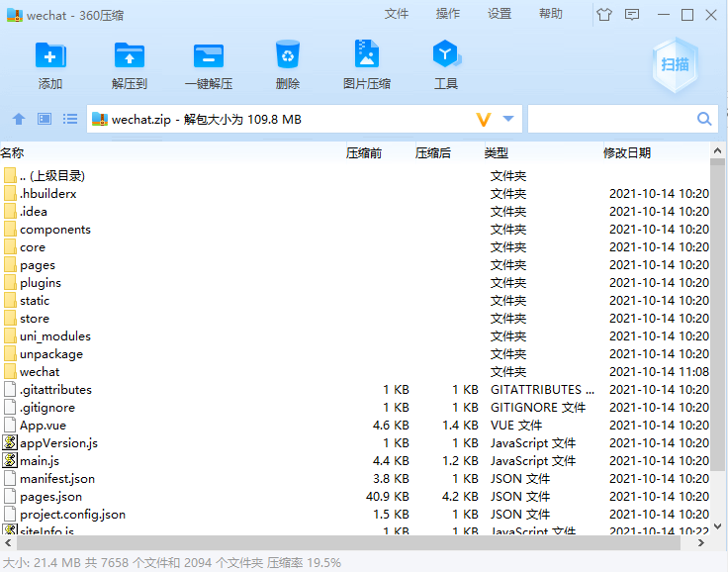Viewport: 728px width, 572px height.
Task: Click the vertical scrollbar up arrow
Action: point(717,151)
